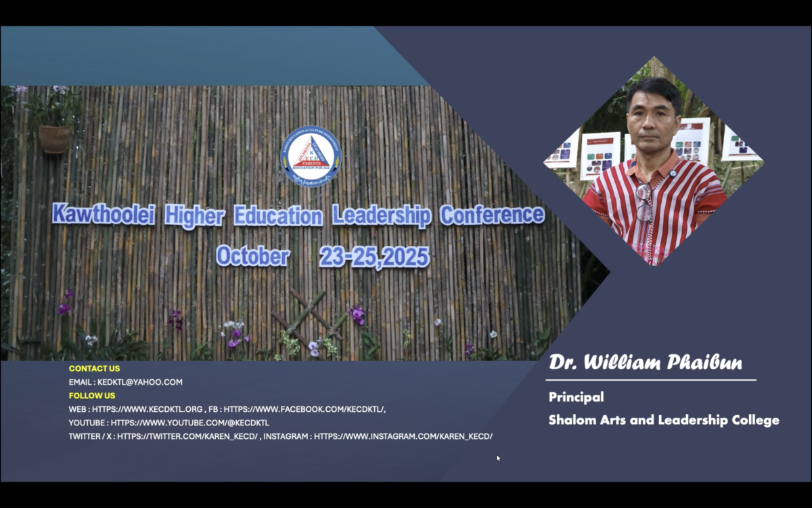
Task: Click the crossed bamboo decoration below the date
Action: coord(308,316)
